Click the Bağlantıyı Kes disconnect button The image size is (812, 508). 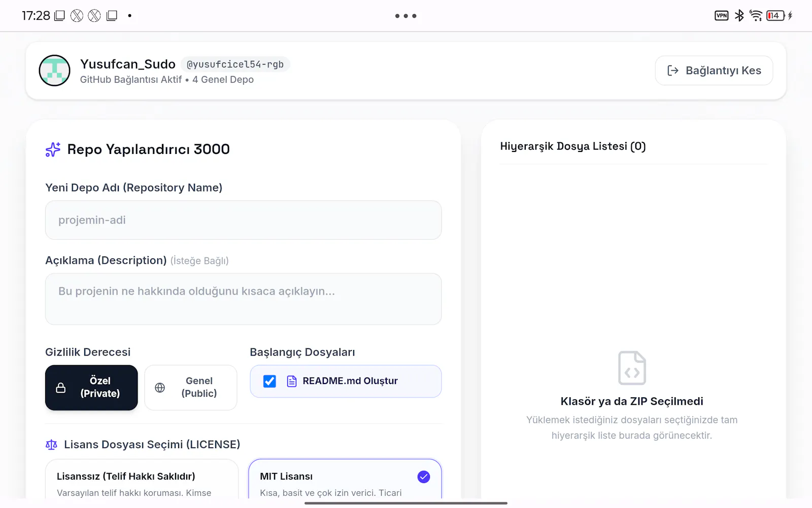click(714, 71)
